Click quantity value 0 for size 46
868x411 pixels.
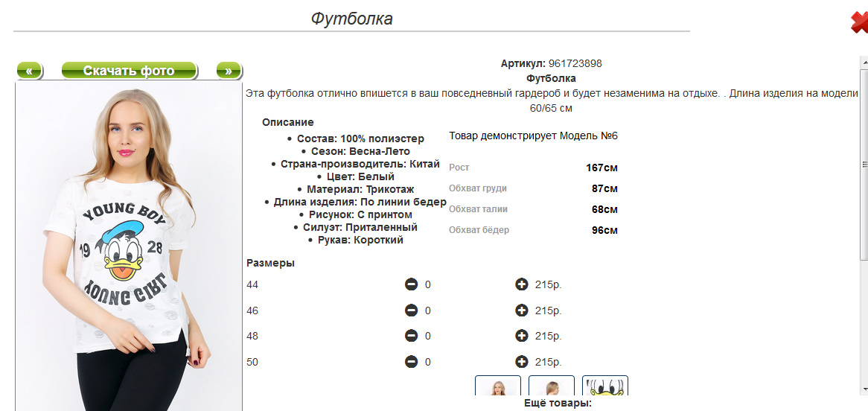pos(428,310)
